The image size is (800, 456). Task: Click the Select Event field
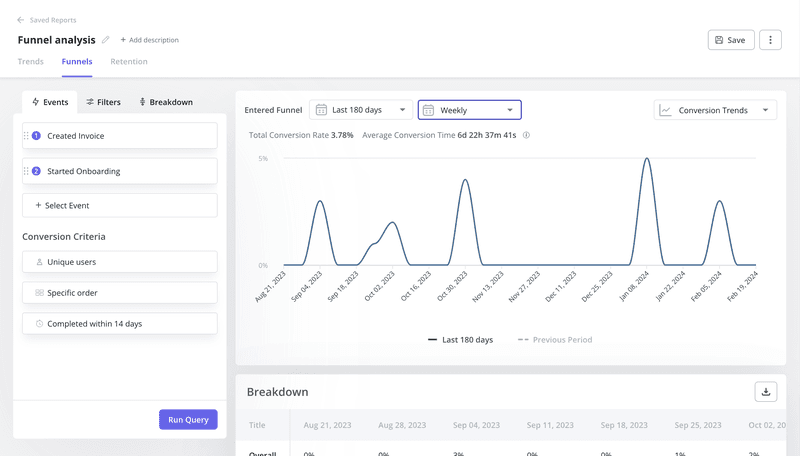[x=120, y=205]
